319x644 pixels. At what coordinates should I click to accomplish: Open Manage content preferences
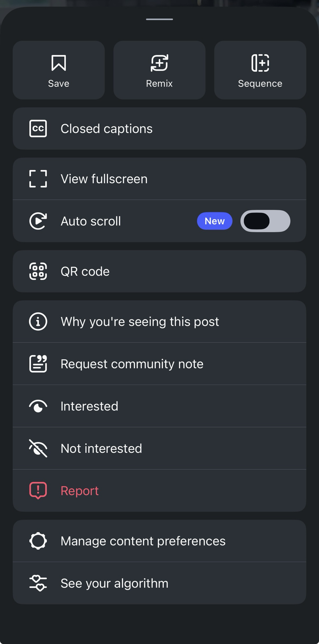143,541
